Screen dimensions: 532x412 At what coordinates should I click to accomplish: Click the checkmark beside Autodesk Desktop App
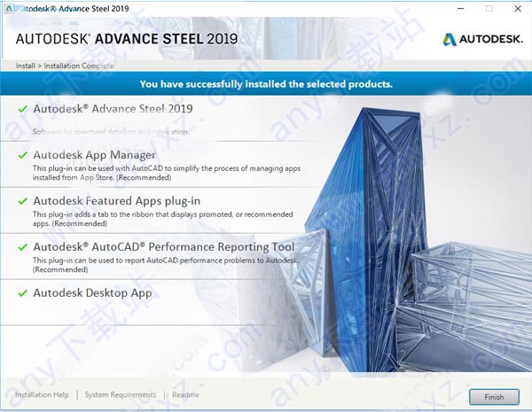[x=23, y=293]
